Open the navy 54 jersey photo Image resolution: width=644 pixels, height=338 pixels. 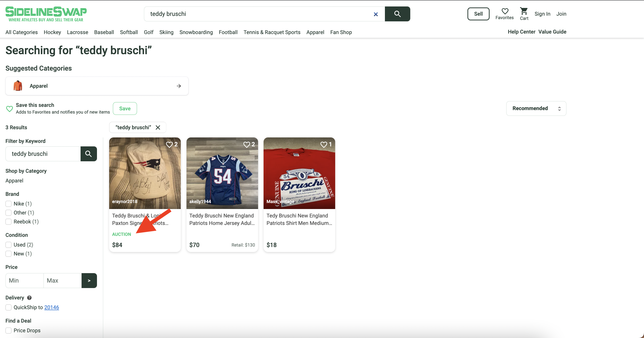tap(222, 173)
